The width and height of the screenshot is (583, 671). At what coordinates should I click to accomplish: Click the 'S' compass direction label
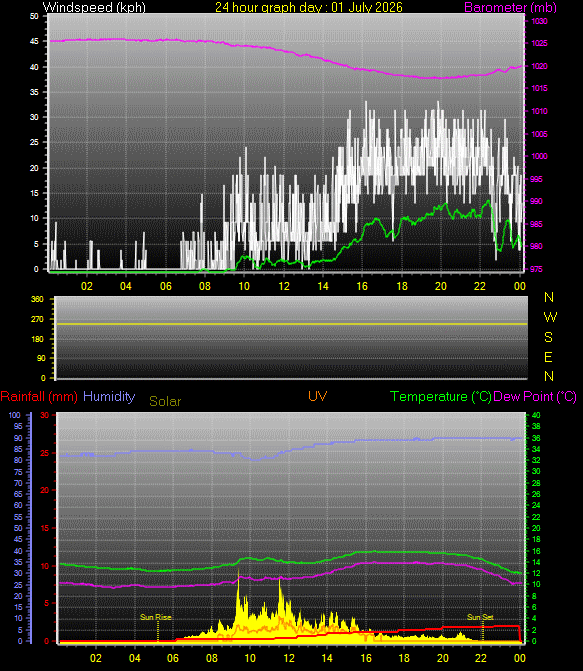(548, 337)
